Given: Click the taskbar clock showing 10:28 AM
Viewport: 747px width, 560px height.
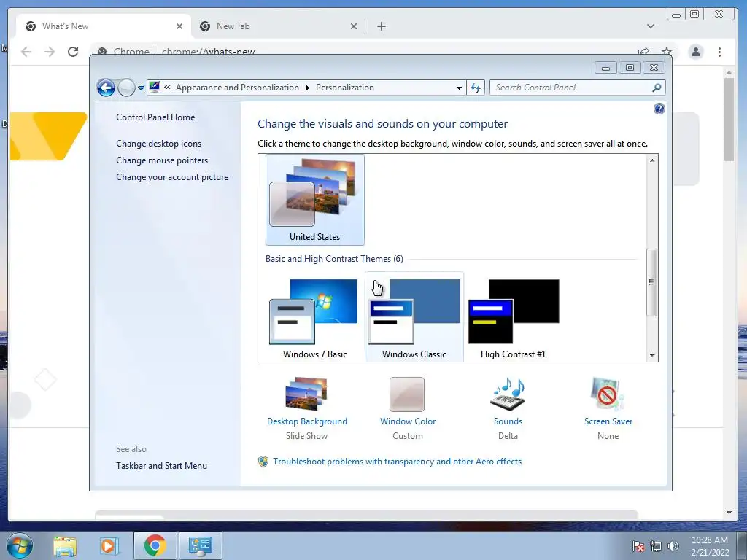Looking at the screenshot, I should point(710,546).
